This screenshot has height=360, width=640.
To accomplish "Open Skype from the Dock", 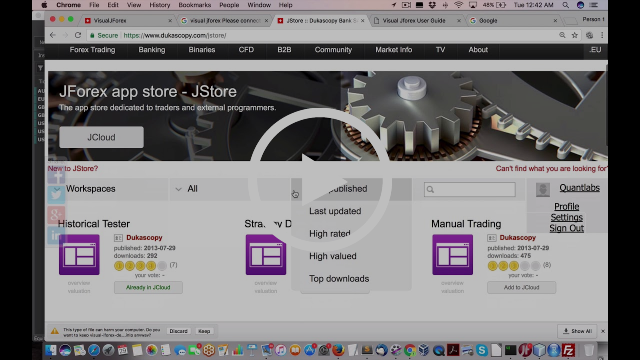I will coord(482,350).
